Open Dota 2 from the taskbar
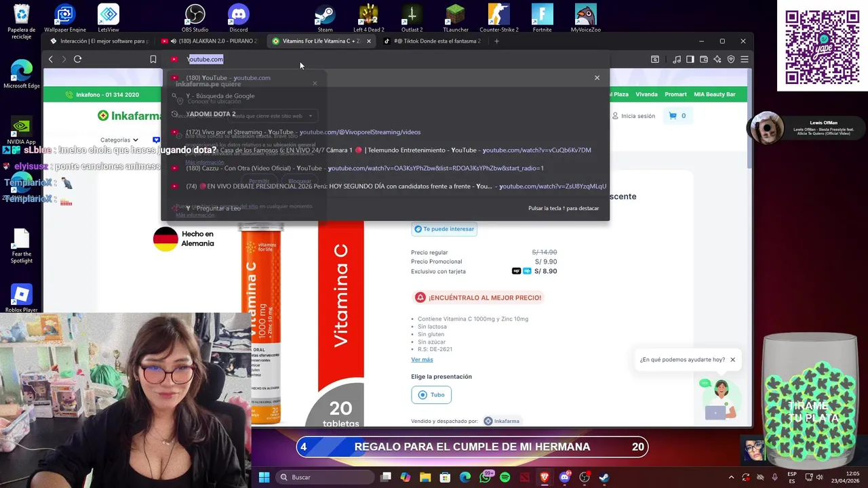This screenshot has width=868, height=488. [525, 477]
